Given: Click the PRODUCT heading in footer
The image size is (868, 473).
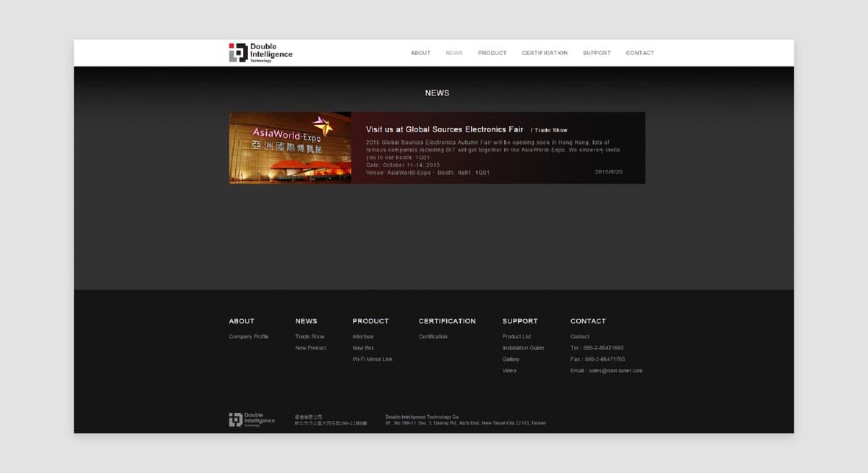Looking at the screenshot, I should tap(370, 321).
